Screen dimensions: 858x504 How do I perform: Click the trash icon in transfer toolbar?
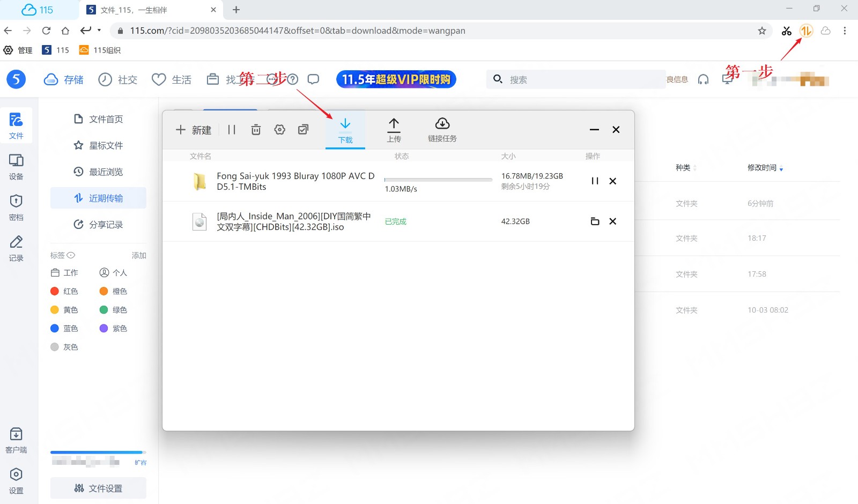(256, 130)
